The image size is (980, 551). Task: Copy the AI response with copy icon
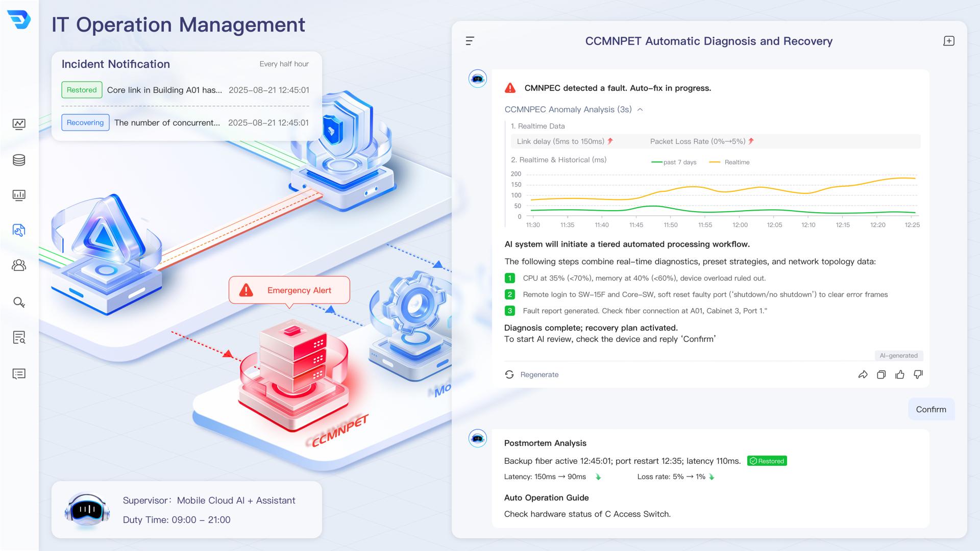tap(881, 374)
